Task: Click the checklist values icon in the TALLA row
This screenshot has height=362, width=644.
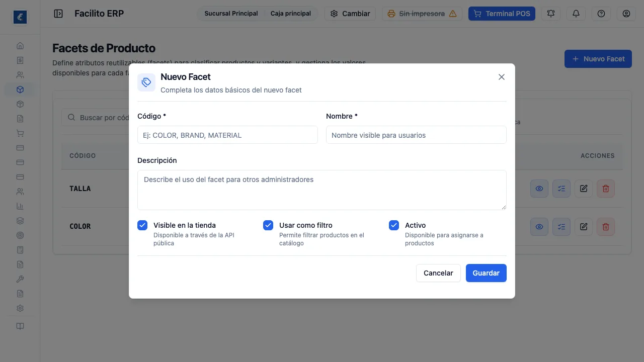Action: coord(561,189)
